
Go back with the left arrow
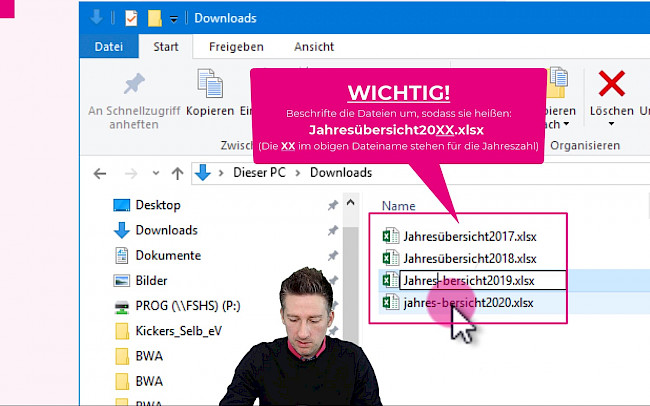tap(100, 173)
